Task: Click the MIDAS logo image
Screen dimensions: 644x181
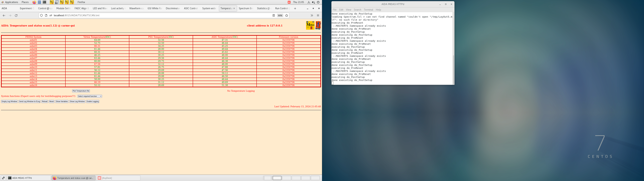Action: point(310,25)
